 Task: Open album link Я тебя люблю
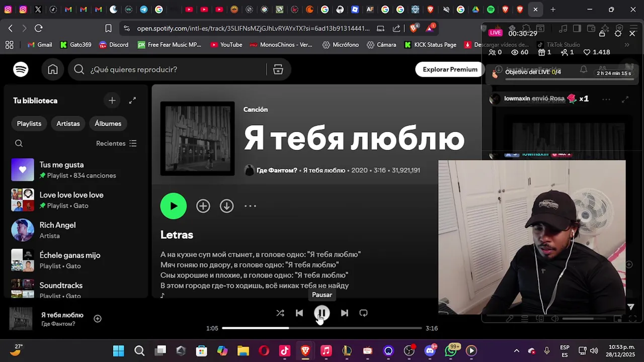click(324, 170)
